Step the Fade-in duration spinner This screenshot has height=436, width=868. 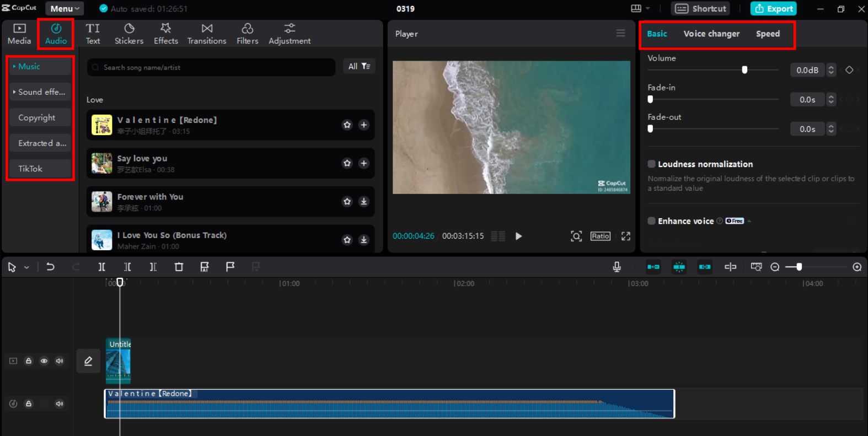tap(831, 99)
